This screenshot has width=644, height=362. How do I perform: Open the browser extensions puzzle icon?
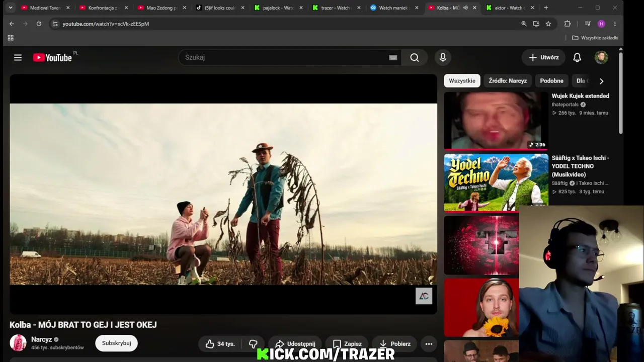tap(568, 24)
